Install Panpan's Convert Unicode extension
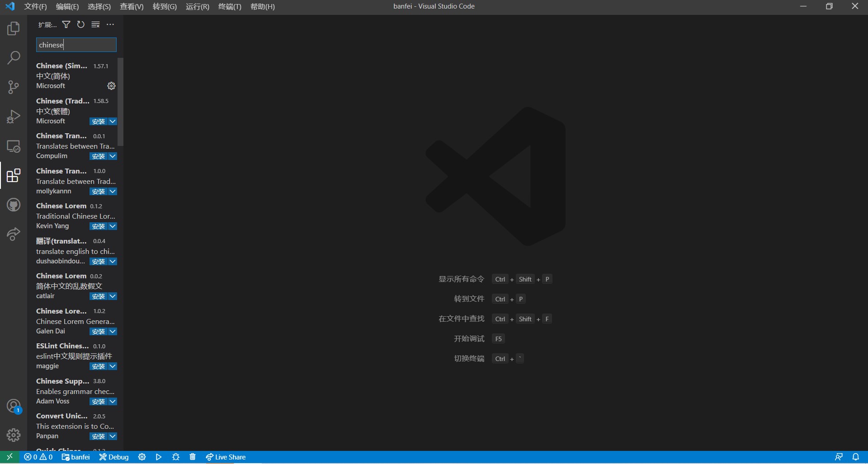 (x=98, y=436)
